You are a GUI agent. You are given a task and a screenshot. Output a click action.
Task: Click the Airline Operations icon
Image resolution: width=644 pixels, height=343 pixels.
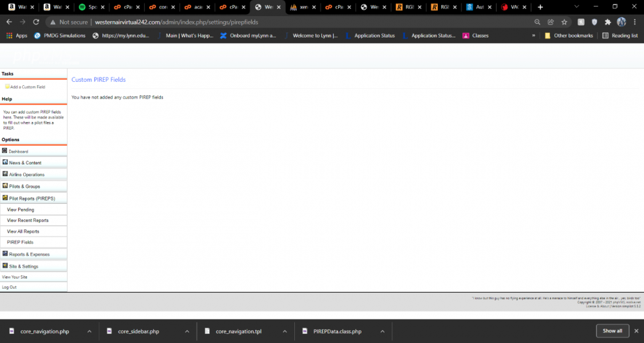(x=5, y=174)
